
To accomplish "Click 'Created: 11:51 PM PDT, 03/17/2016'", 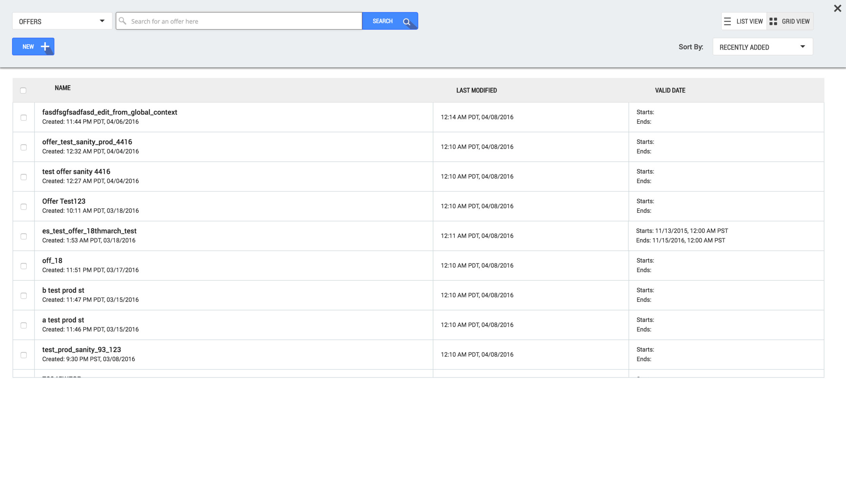I will [x=90, y=270].
